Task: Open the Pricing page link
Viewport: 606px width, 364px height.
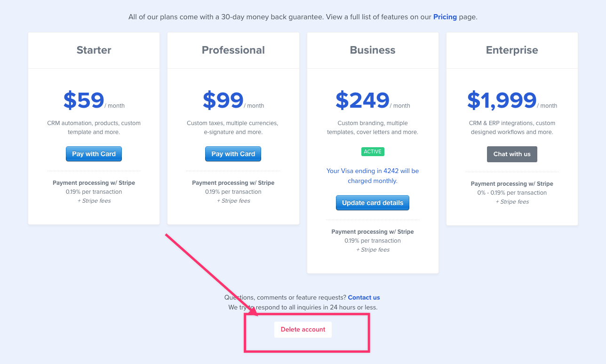Action: click(445, 17)
